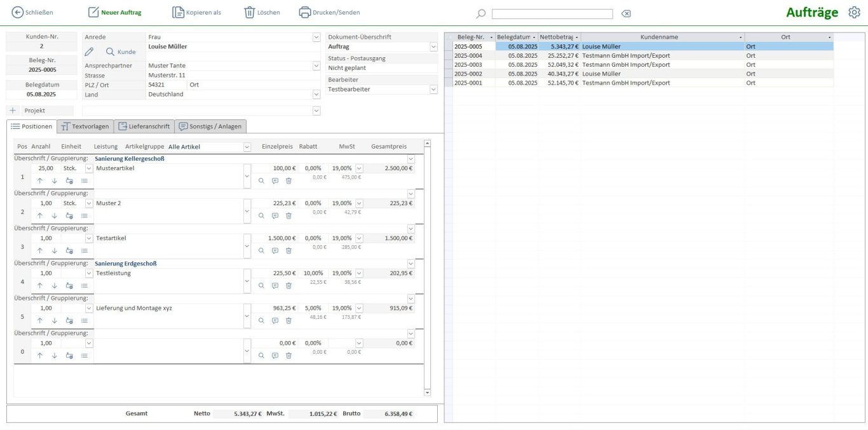Clear the search field with the X icon
The width and height of the screenshot is (868, 430).
[626, 14]
